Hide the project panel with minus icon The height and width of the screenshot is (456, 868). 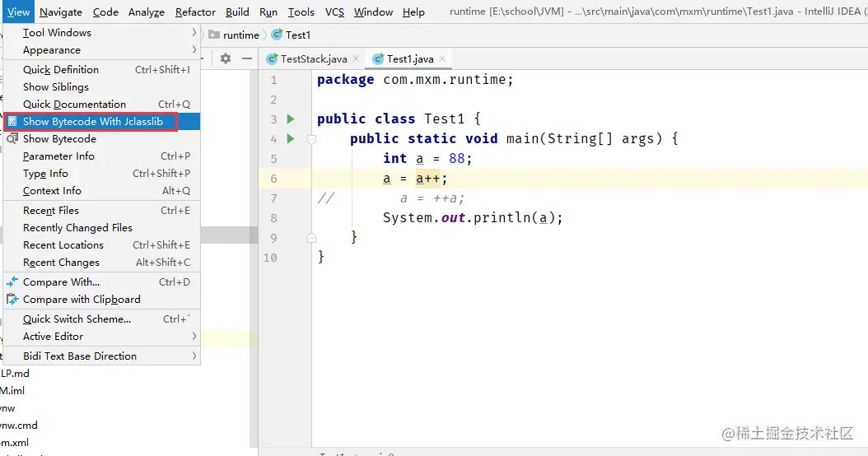click(x=247, y=58)
